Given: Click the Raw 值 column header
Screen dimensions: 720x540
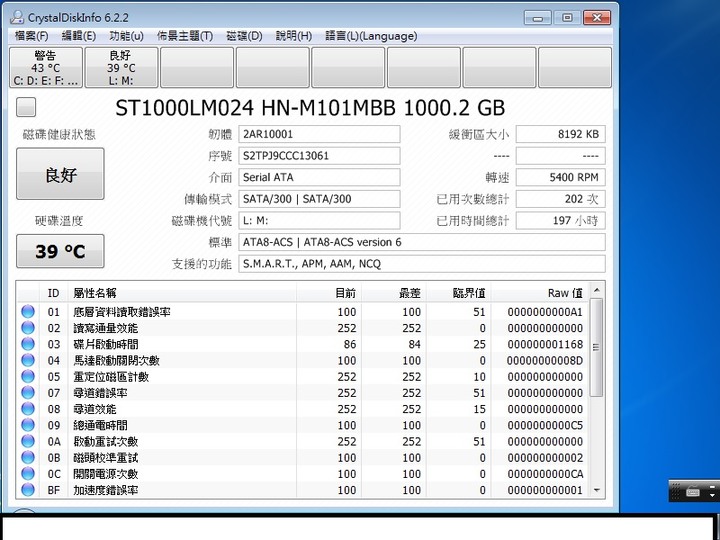Looking at the screenshot, I should pyautogui.click(x=564, y=293).
